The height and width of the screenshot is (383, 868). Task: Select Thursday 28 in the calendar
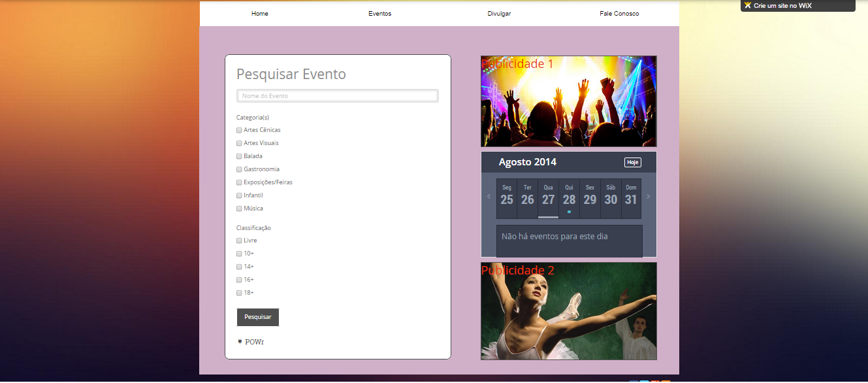569,199
